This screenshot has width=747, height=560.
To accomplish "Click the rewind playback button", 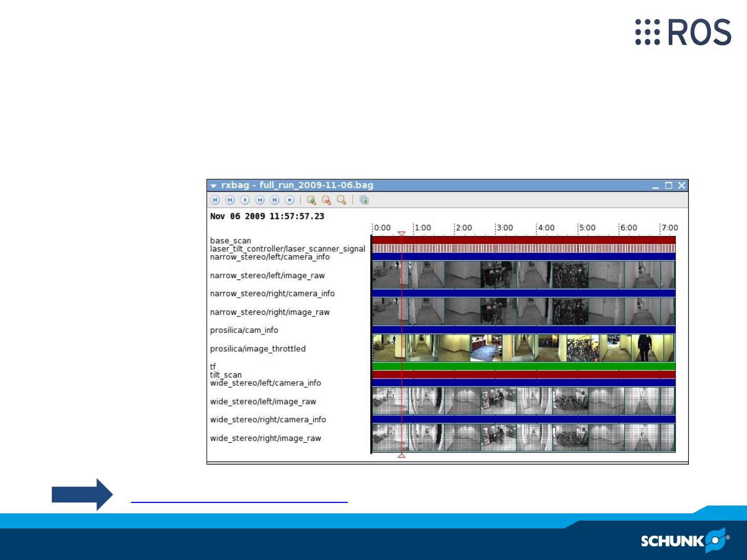I will [230, 200].
